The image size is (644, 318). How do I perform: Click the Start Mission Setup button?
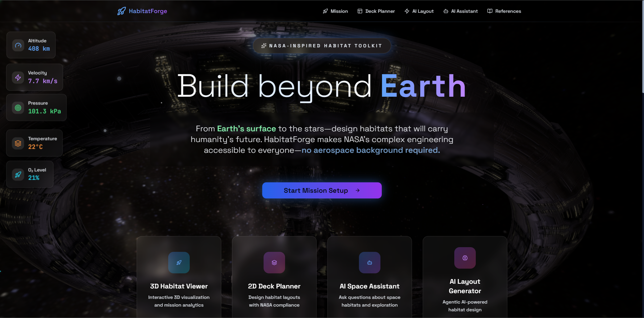point(322,190)
